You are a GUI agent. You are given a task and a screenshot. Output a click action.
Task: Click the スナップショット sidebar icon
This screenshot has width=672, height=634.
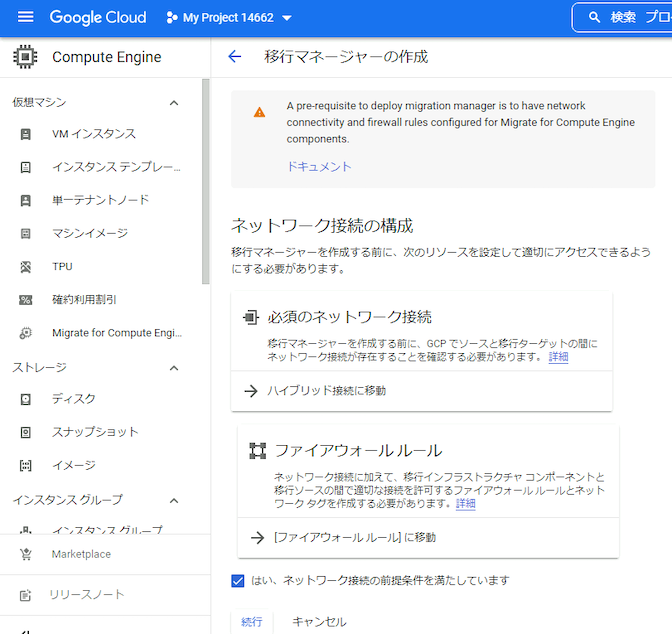[x=26, y=432]
